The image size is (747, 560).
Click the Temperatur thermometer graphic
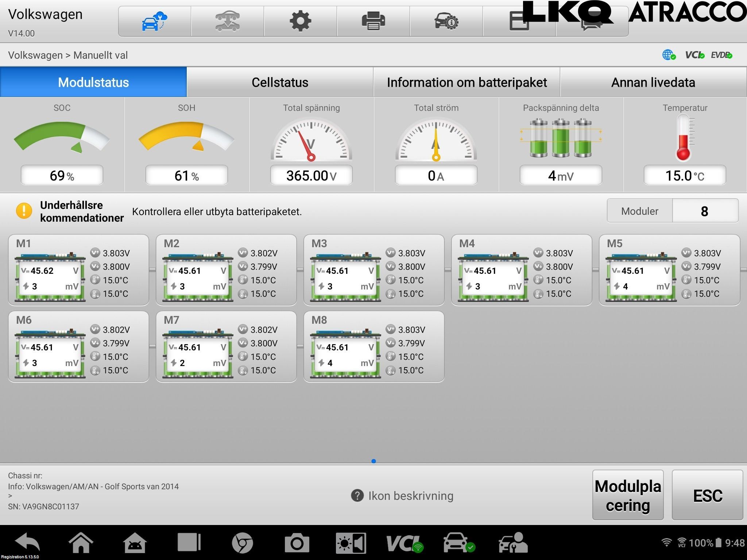pos(685,137)
